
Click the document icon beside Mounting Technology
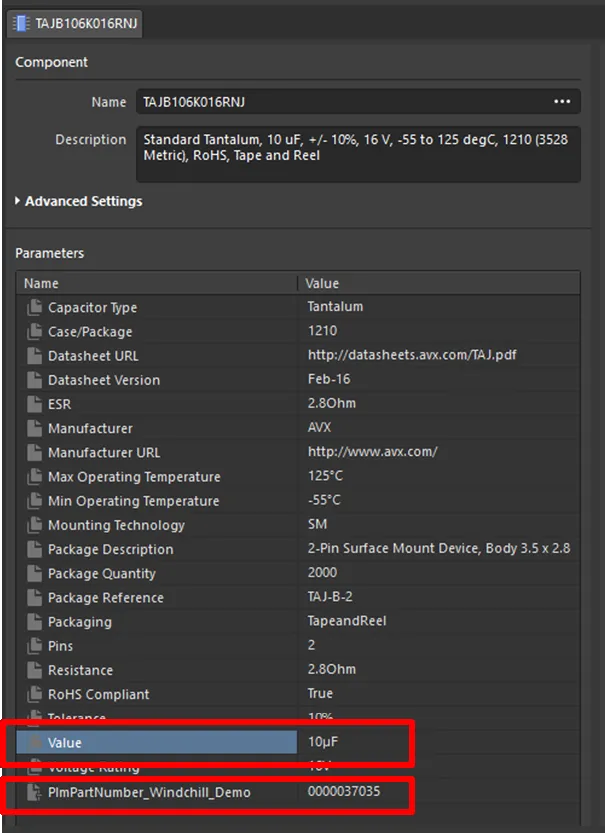[x=35, y=525]
